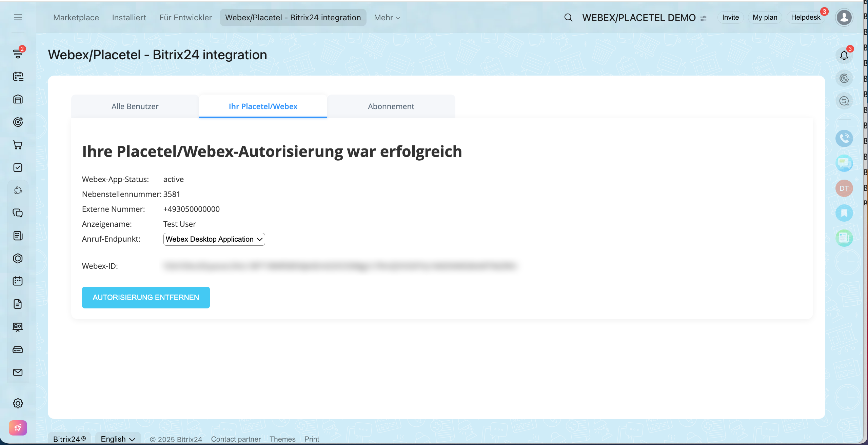Open the feed icon with badge 2
This screenshot has width=868, height=445.
(18, 54)
